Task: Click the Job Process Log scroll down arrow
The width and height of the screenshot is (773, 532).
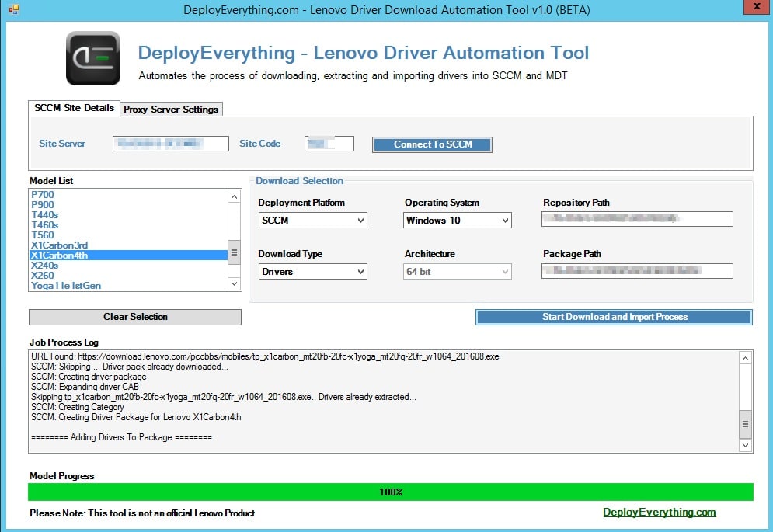Action: tap(745, 445)
